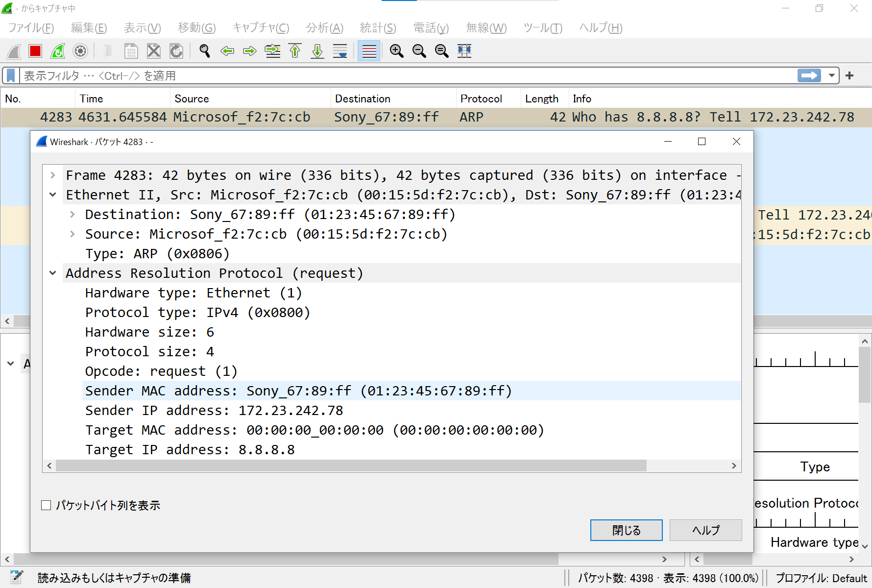Maximize the packet 4283 dialog window
The height and width of the screenshot is (588, 872).
coord(702,142)
